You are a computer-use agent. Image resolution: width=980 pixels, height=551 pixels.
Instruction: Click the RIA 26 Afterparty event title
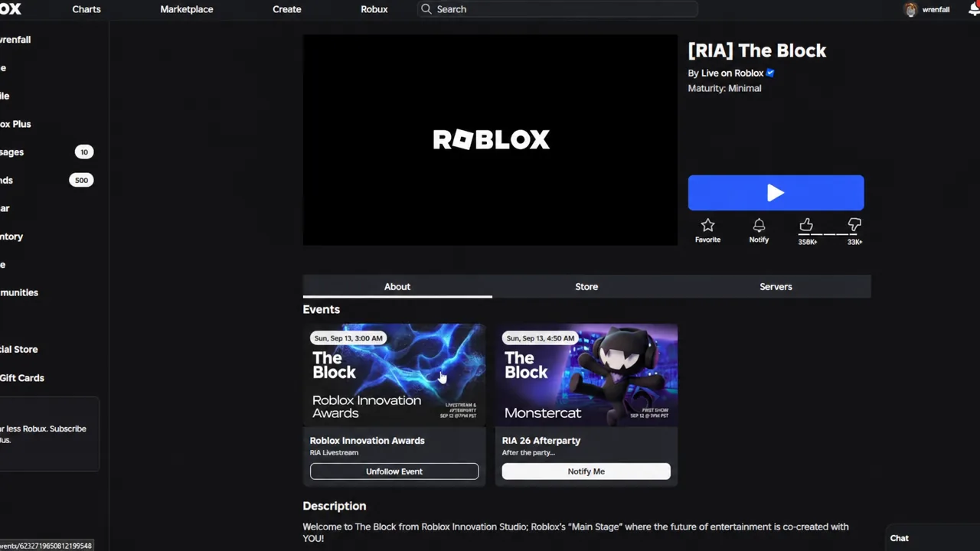541,440
